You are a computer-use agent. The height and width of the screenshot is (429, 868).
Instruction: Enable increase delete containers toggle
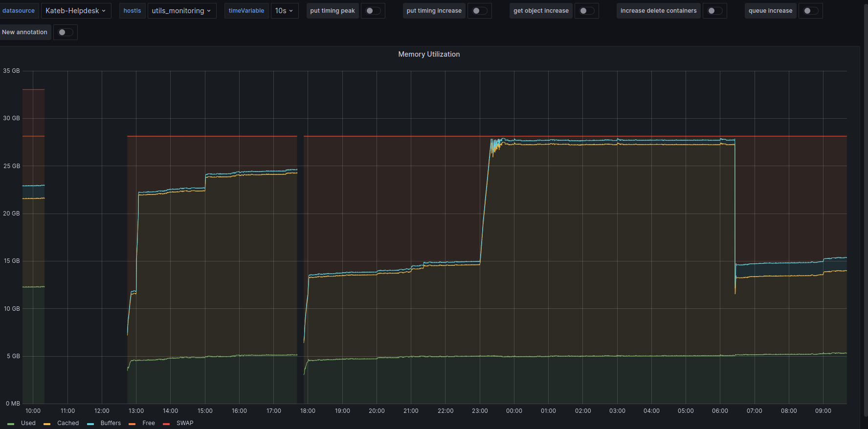point(714,11)
